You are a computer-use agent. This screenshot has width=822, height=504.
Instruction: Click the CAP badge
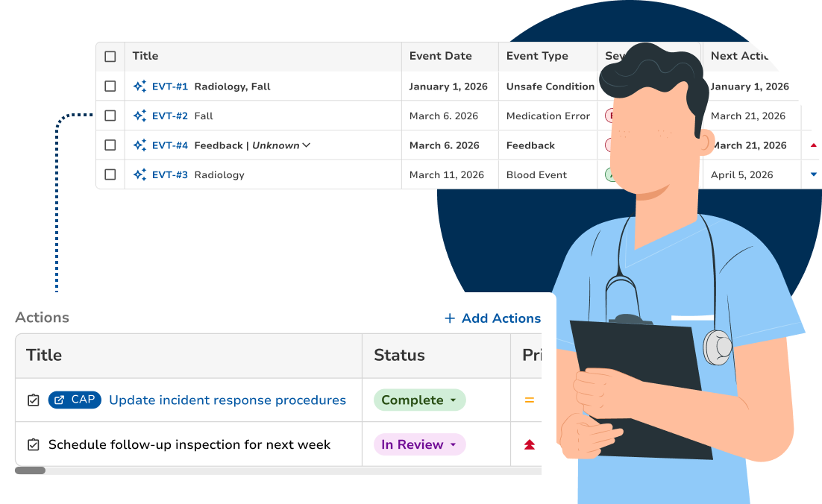tap(75, 400)
